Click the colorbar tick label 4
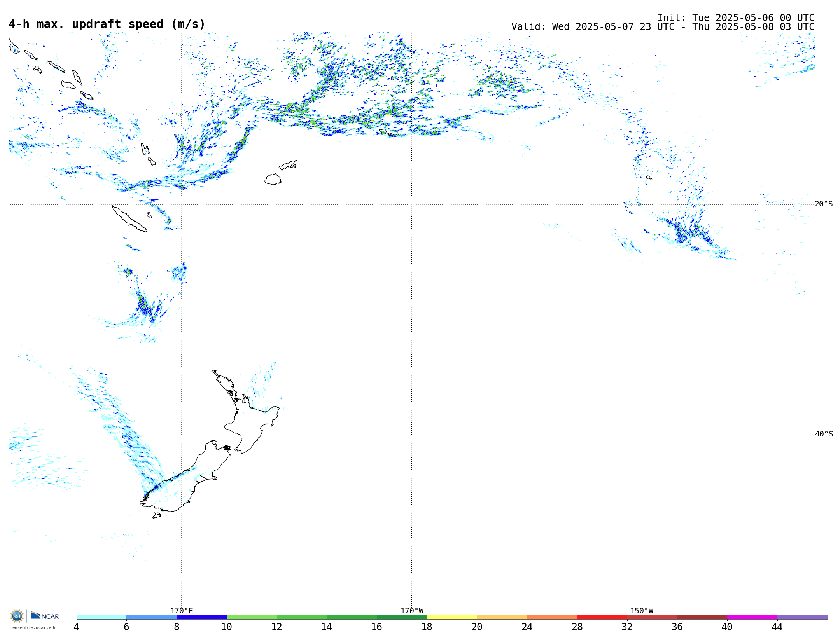840x632 pixels. [77, 627]
